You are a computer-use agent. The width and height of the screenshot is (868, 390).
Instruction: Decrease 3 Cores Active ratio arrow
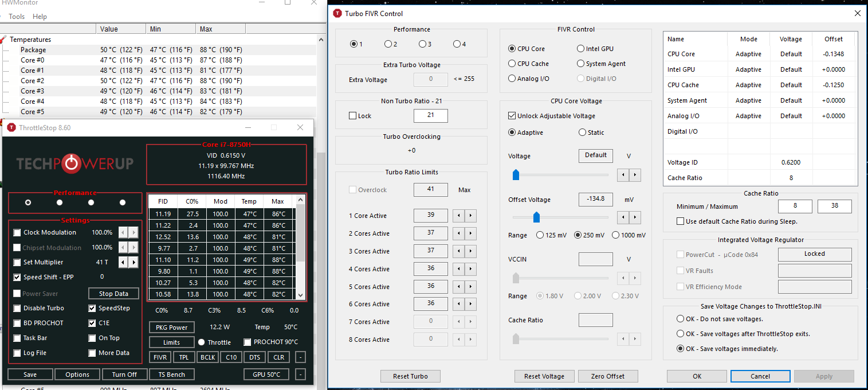(458, 251)
